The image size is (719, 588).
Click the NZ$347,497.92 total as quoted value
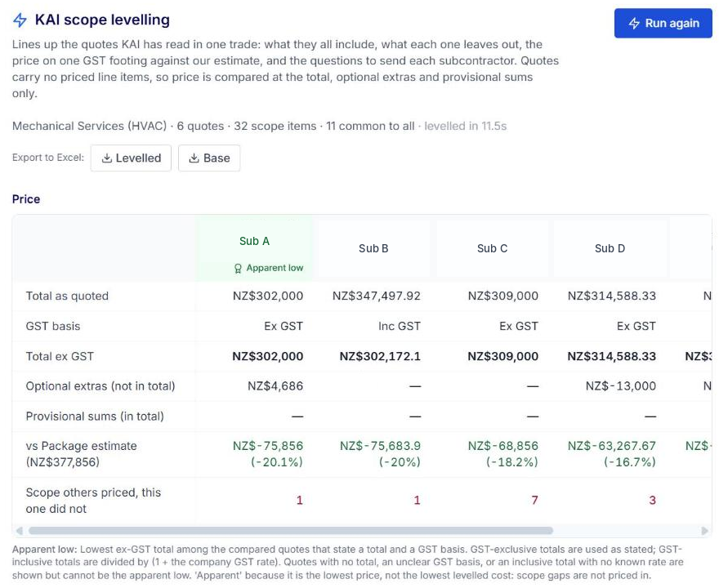[x=377, y=296]
